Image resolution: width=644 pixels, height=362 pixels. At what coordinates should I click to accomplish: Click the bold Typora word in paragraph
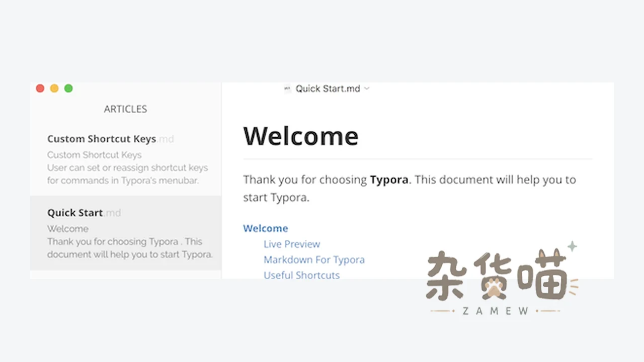(x=389, y=179)
